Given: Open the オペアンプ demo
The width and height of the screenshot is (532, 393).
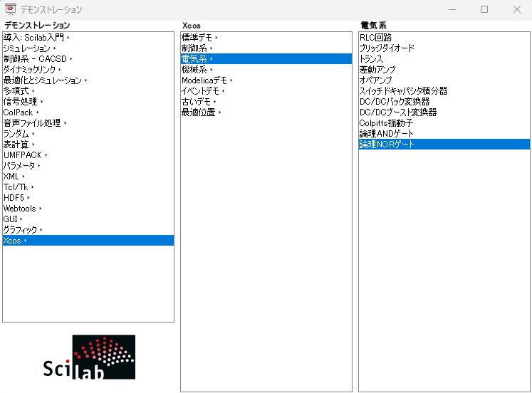Looking at the screenshot, I should pos(444,80).
